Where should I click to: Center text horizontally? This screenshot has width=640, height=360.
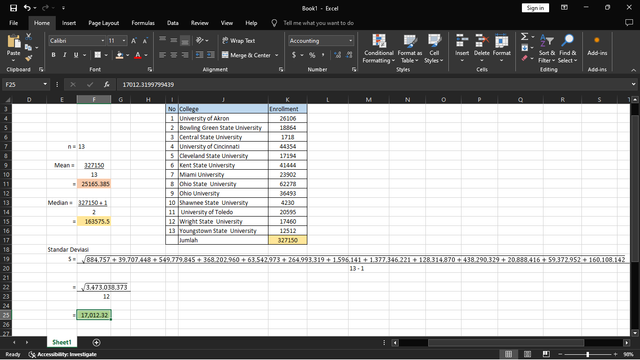click(173, 55)
